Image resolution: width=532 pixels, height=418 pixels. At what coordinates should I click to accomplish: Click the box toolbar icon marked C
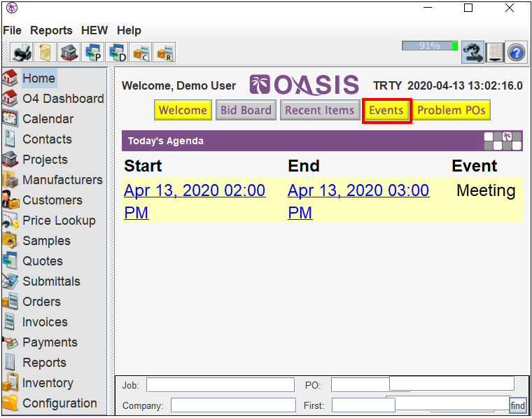pyautogui.click(x=141, y=53)
